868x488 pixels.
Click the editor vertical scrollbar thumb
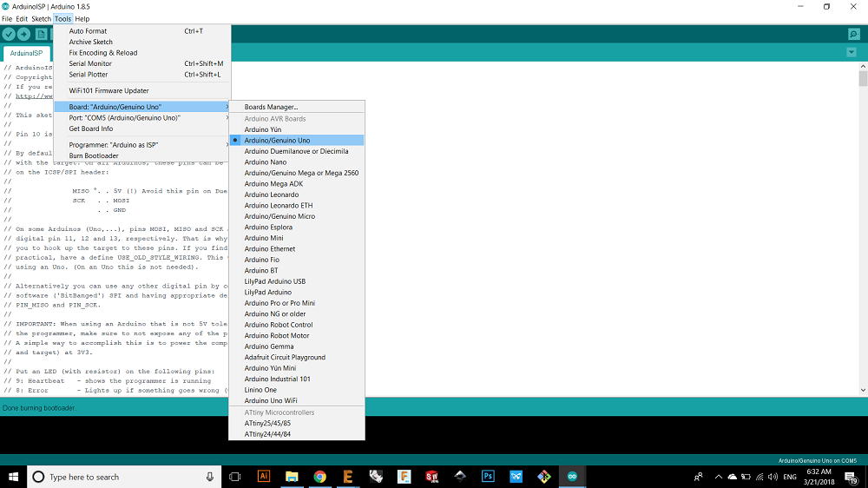(x=863, y=78)
